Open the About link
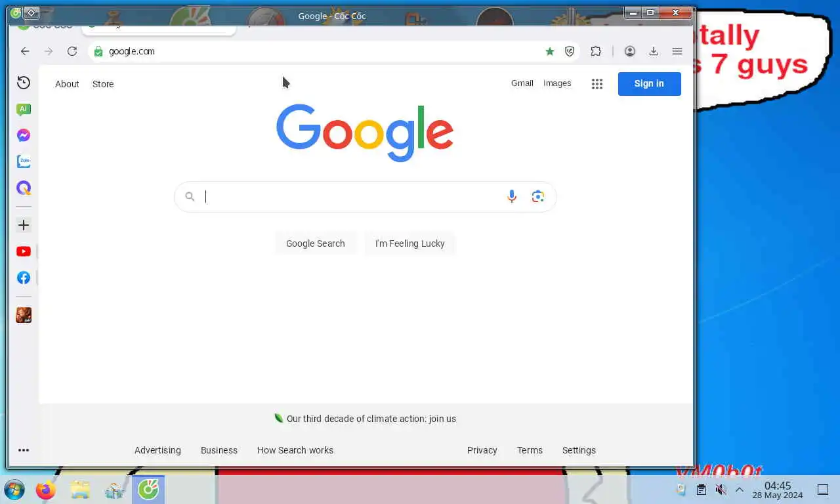This screenshot has height=504, width=840. click(x=67, y=84)
